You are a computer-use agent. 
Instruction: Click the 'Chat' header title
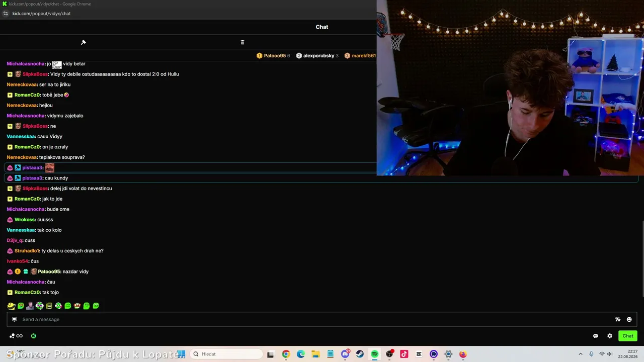point(322,27)
